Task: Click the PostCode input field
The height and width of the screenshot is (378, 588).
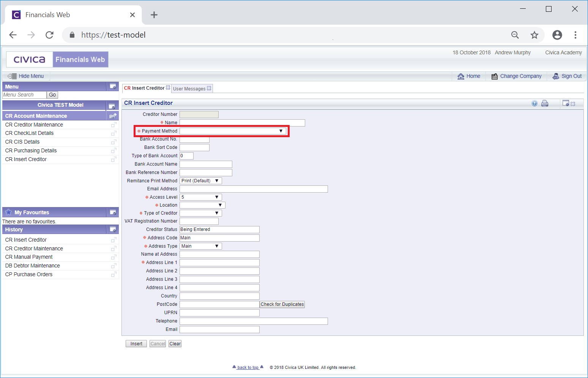Action: coord(219,304)
